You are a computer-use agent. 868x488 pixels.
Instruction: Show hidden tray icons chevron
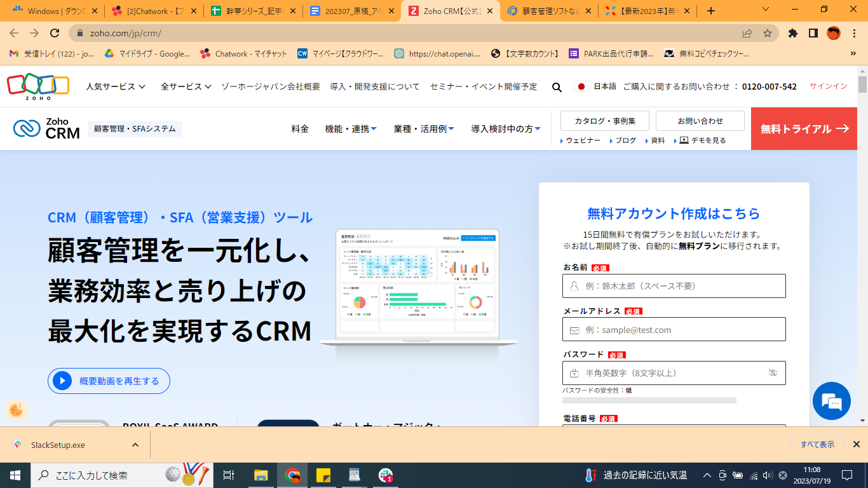(x=707, y=475)
